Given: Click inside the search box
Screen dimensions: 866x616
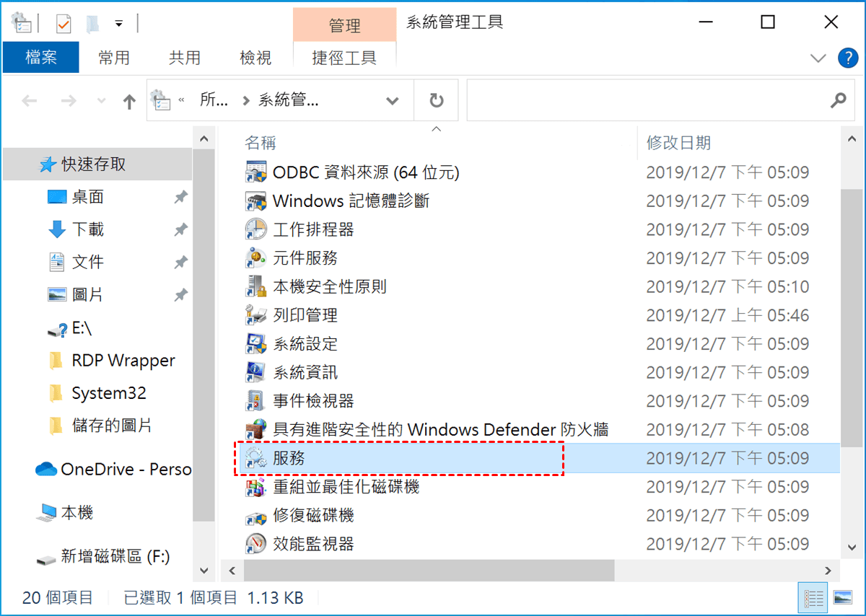Looking at the screenshot, I should 647,100.
